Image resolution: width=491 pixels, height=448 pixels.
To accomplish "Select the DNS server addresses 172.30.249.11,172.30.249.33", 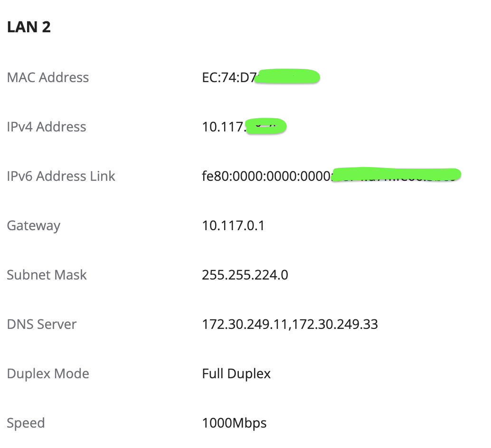I will tap(290, 324).
